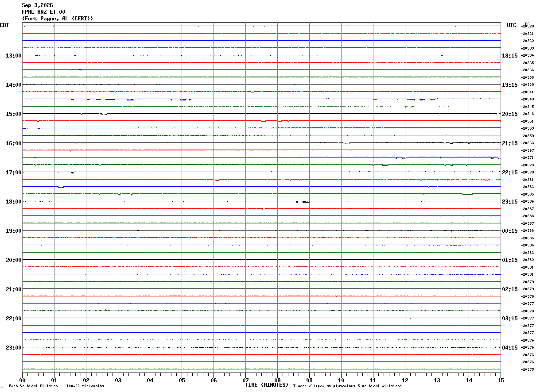Click the 04:15 UTC row label

509,348
